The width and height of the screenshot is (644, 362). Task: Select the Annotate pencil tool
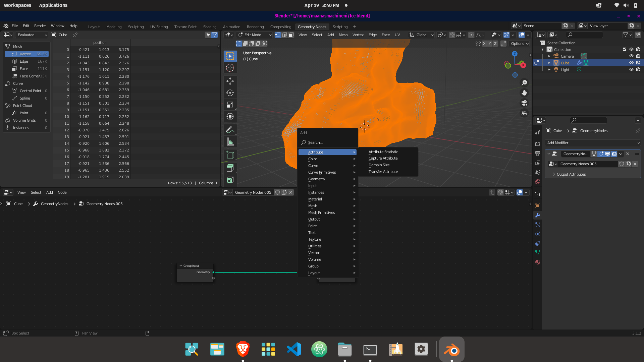pyautogui.click(x=230, y=130)
